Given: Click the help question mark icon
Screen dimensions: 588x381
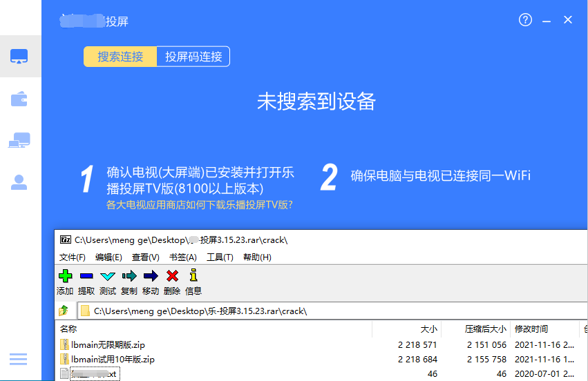Looking at the screenshot, I should coord(525,20).
